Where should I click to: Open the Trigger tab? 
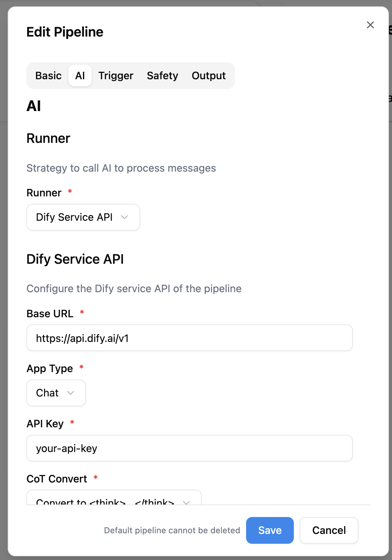(x=116, y=76)
